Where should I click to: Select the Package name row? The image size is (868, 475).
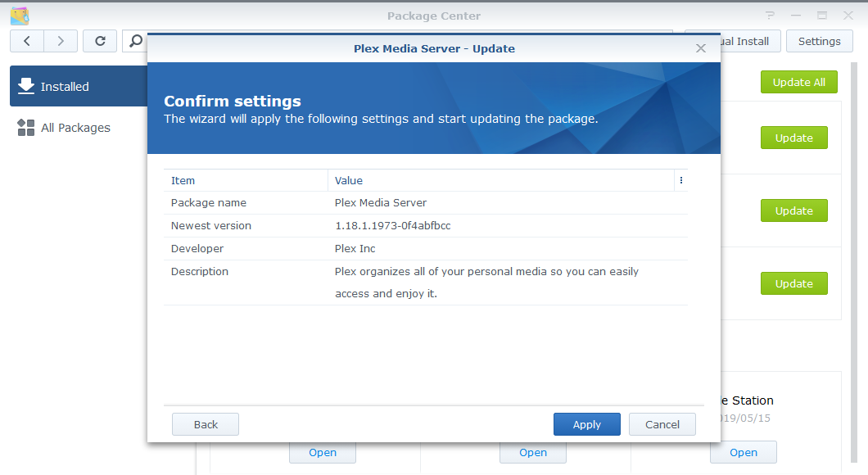[x=426, y=202]
